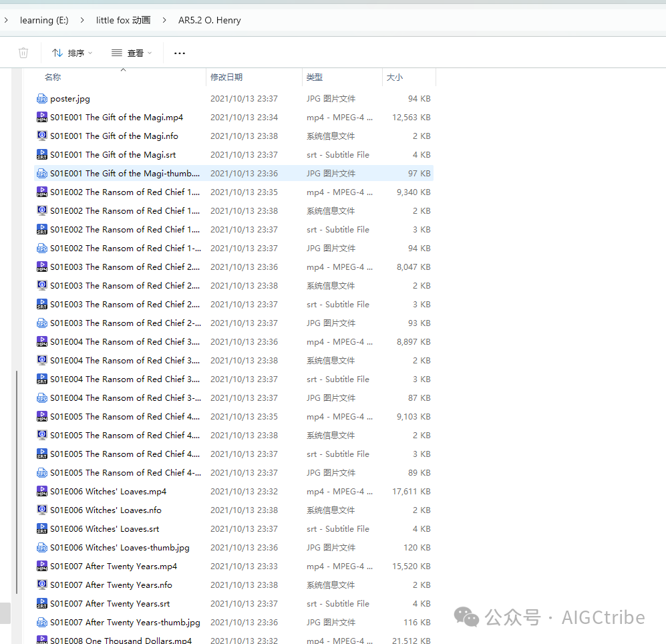666x644 pixels.
Task: Click SRT icon of S01E003 subtitle file
Action: [42, 304]
